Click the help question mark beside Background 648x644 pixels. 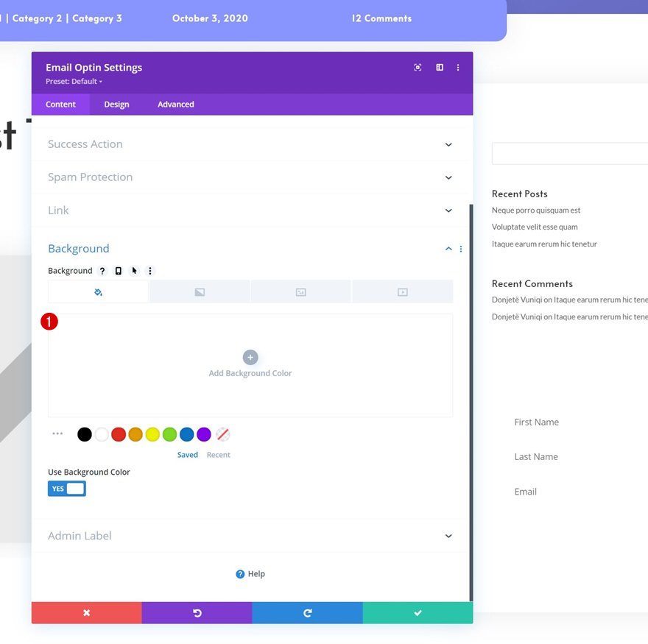102,271
